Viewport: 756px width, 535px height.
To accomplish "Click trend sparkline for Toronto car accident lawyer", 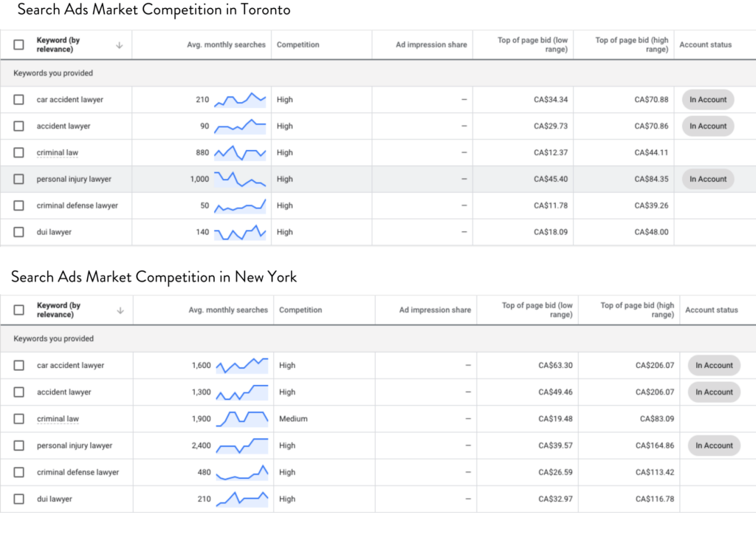I will (x=239, y=100).
